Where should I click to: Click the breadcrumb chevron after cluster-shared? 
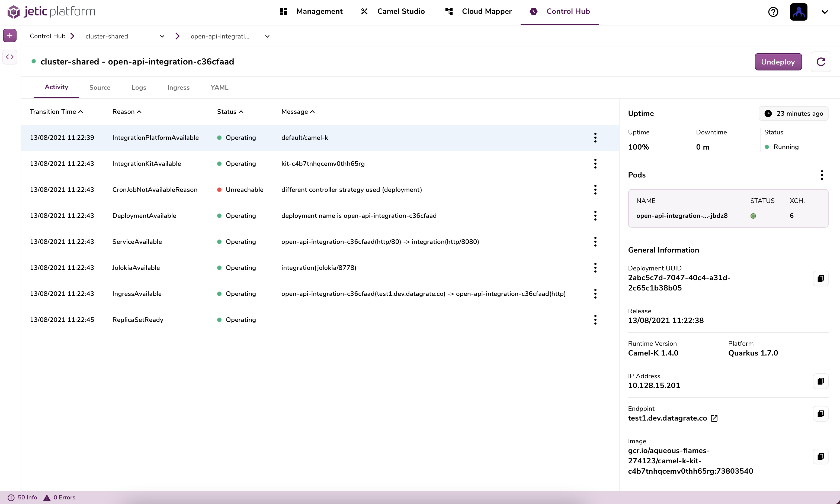point(177,36)
